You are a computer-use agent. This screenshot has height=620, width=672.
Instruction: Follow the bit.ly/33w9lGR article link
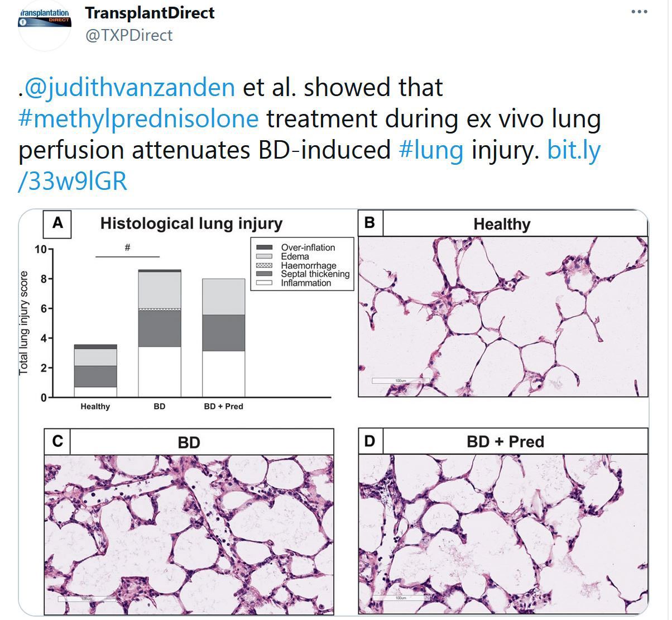click(309, 166)
